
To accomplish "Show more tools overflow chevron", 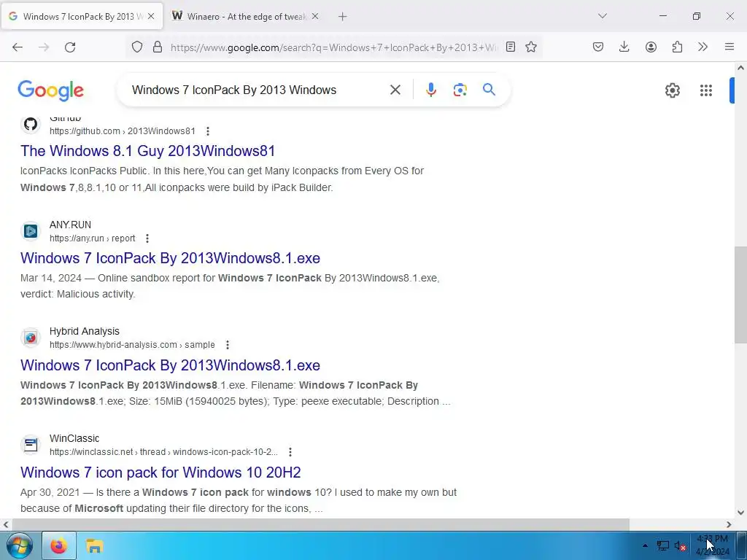I will (x=703, y=47).
